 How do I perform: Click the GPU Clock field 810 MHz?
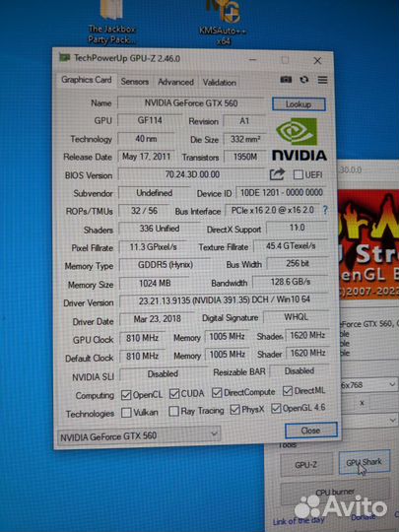coord(143,338)
